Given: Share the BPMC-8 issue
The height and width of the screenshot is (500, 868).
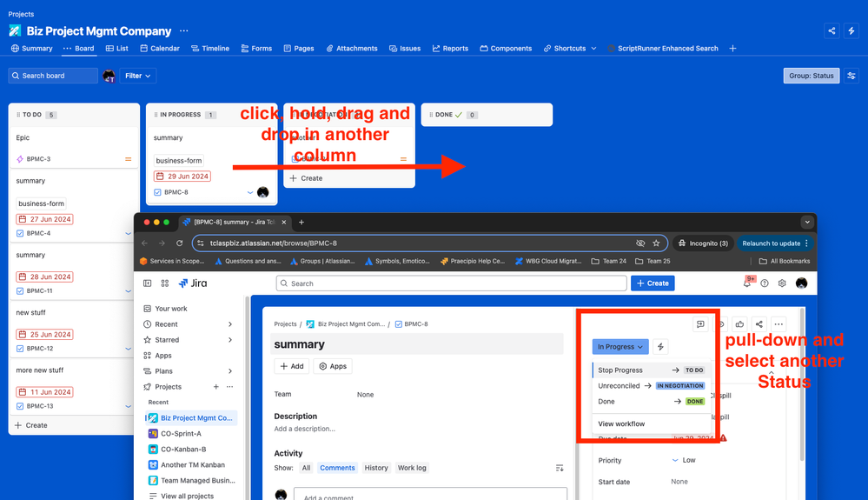Looking at the screenshot, I should point(759,324).
